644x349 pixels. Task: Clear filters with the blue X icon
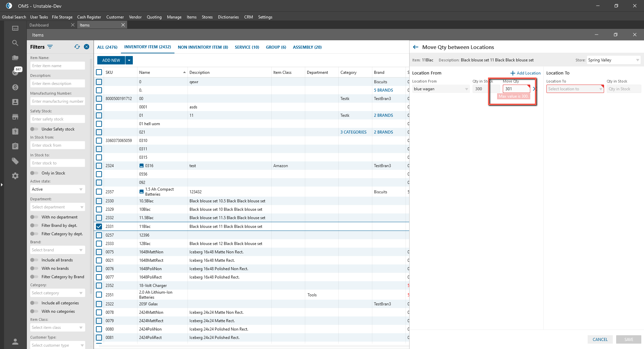(87, 47)
